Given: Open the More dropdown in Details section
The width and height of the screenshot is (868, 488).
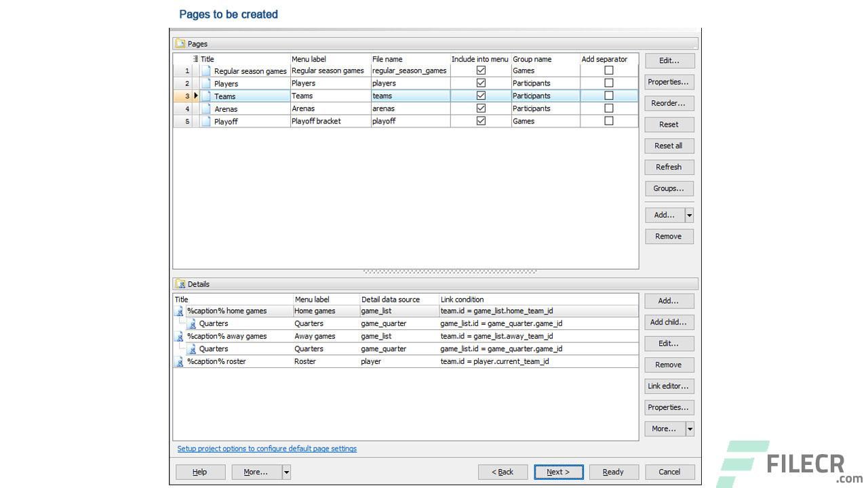Looking at the screenshot, I should 689,428.
